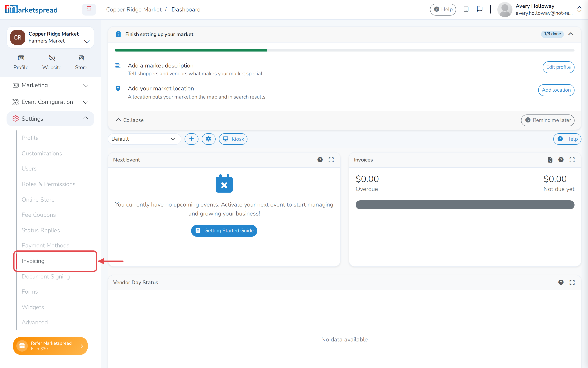
Task: Open invoice document icon in Invoices widget
Action: click(550, 160)
